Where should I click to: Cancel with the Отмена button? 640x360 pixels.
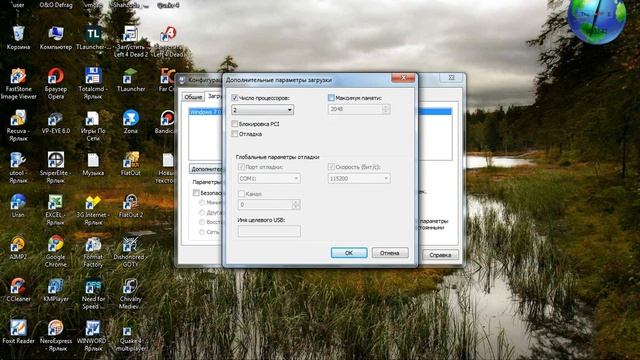click(390, 253)
